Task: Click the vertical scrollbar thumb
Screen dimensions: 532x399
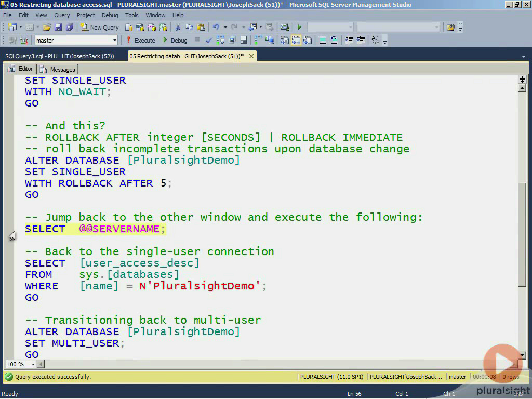Action: (522, 235)
